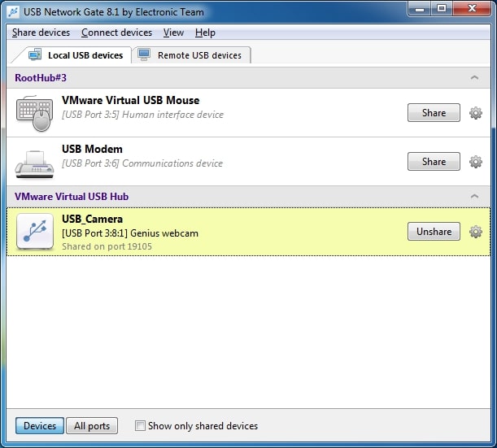This screenshot has height=448, width=497.
Task: Click '[USB Port 3:5] Human interface device' text
Action: pyautogui.click(x=142, y=115)
